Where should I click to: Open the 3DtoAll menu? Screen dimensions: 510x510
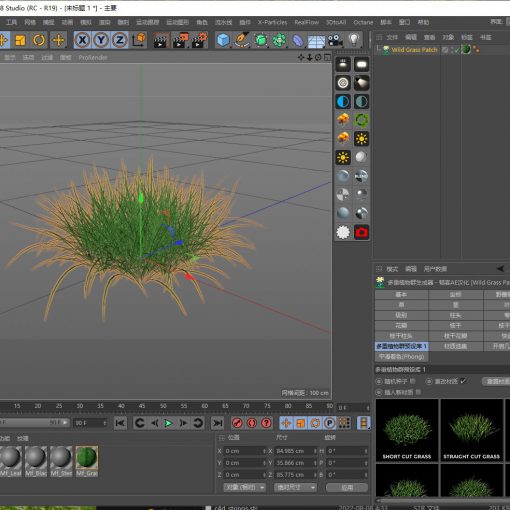click(x=336, y=22)
